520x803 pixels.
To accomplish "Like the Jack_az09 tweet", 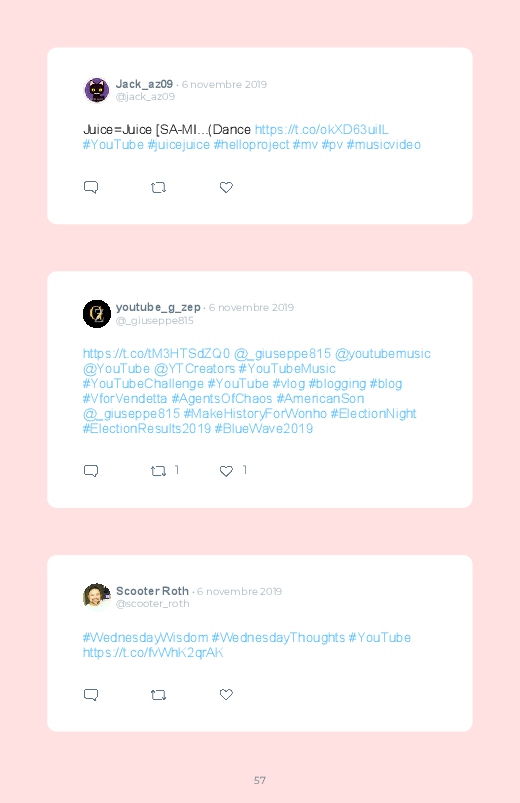I will [226, 187].
